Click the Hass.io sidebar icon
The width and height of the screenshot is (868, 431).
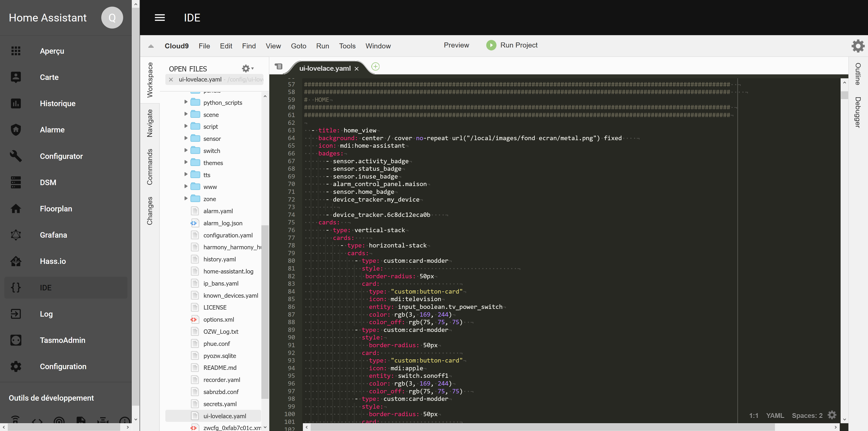point(16,261)
